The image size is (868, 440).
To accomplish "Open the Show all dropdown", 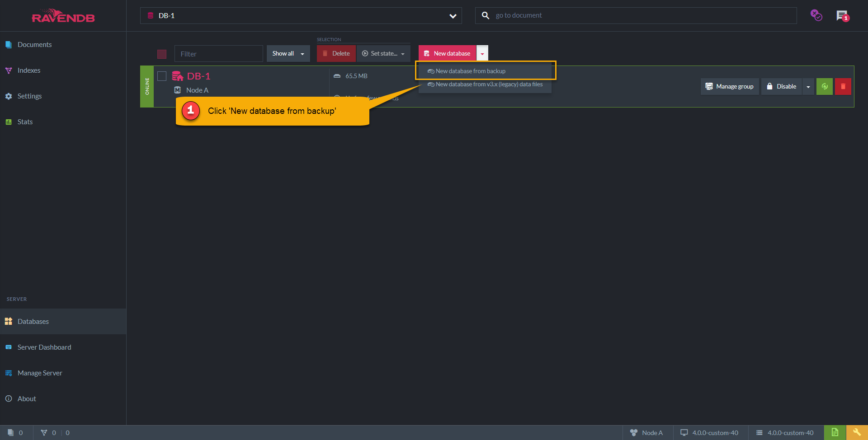I will pos(288,54).
